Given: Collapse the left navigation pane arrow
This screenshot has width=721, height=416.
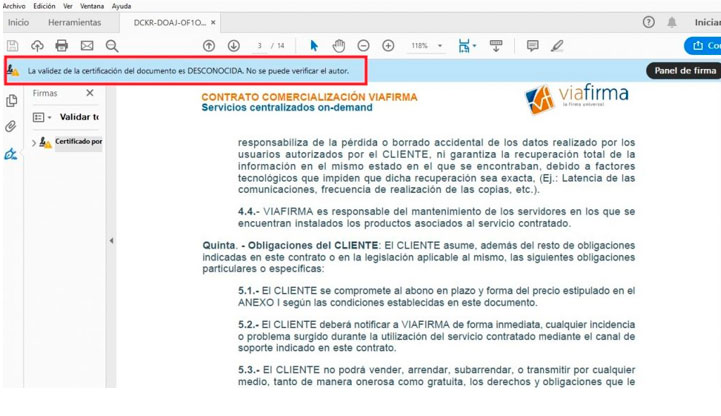Looking at the screenshot, I should coord(111,241).
